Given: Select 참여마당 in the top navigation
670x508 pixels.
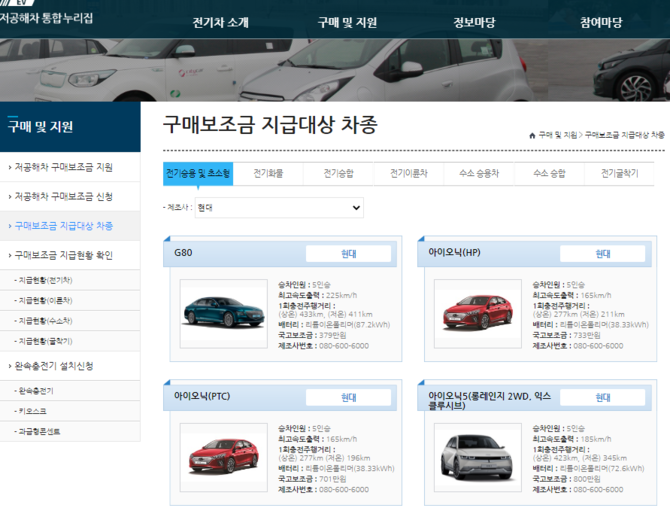Looking at the screenshot, I should tap(601, 22).
